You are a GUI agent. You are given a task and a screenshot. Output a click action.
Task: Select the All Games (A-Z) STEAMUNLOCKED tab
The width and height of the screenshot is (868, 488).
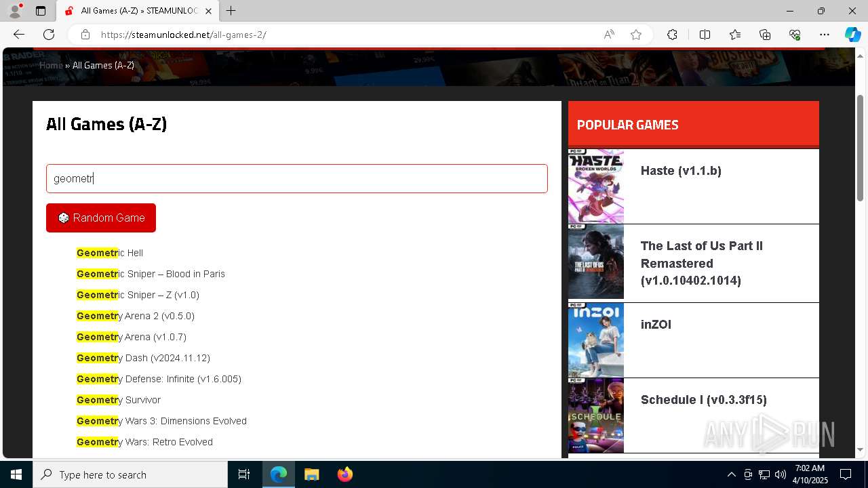click(138, 11)
